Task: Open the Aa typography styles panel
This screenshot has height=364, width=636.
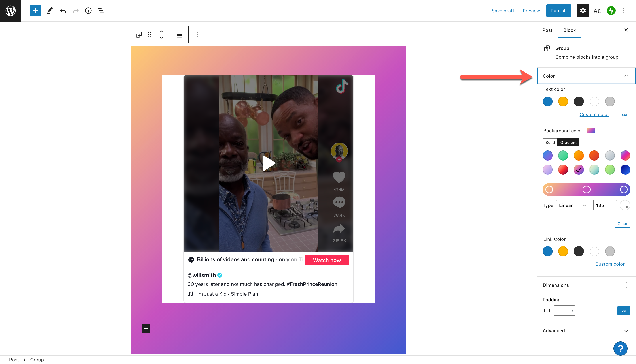Action: pos(597,11)
